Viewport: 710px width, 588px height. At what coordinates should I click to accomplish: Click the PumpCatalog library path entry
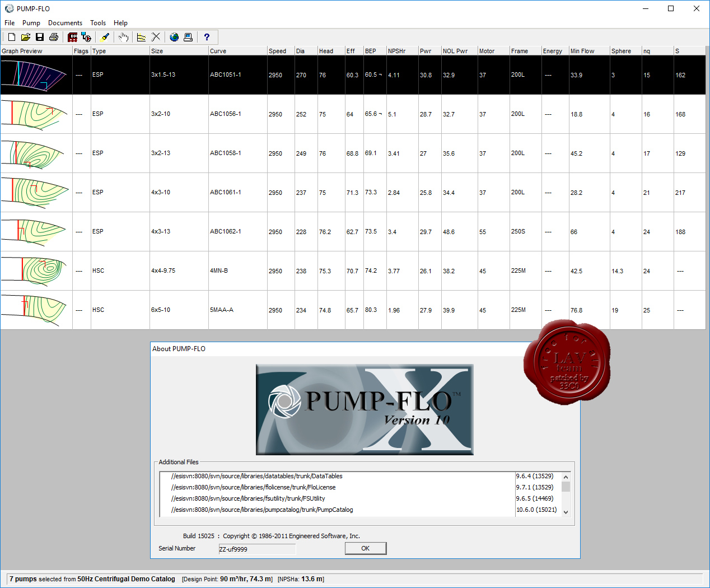tap(262, 510)
